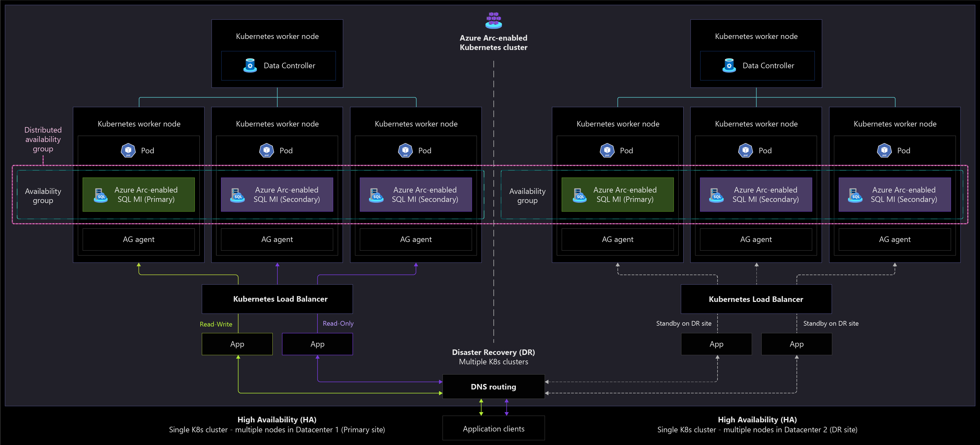Click the 'Multiple K8s clusters' text
The image size is (980, 445).
(493, 362)
